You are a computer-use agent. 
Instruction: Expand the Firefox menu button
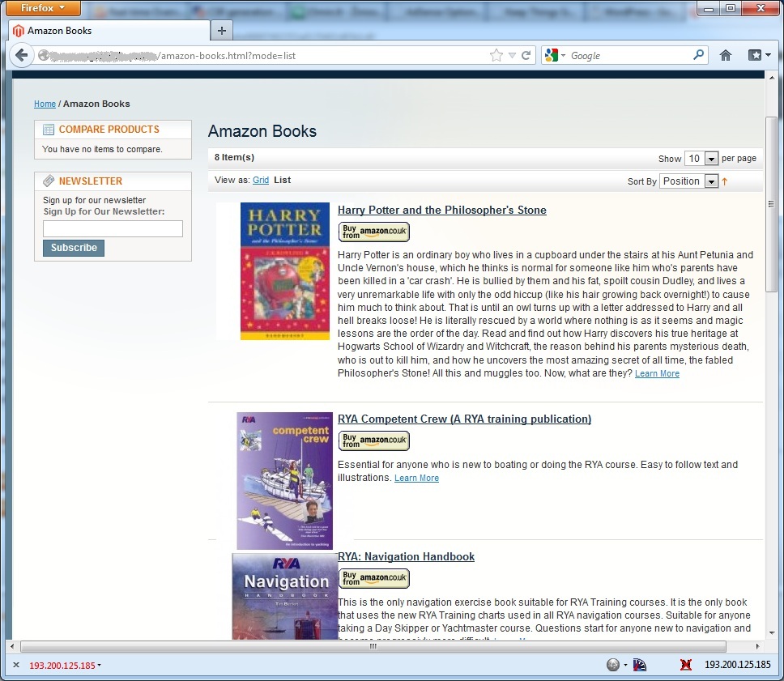click(x=43, y=8)
